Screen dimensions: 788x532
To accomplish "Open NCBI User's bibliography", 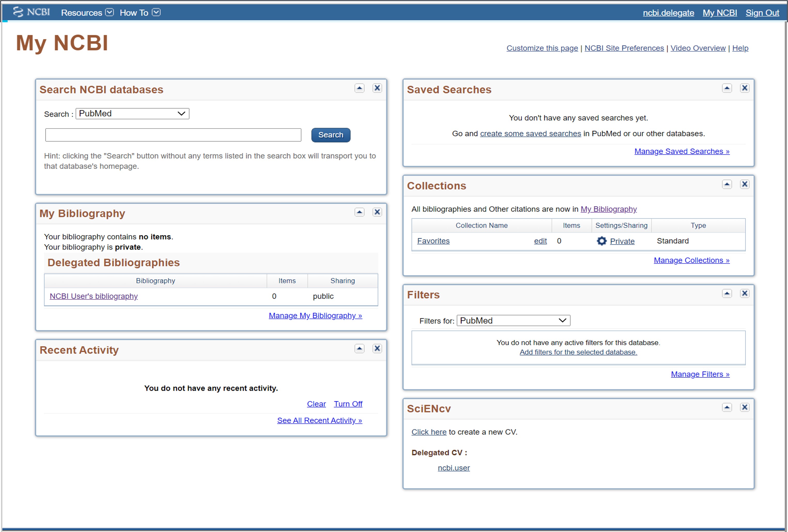I will 93,296.
